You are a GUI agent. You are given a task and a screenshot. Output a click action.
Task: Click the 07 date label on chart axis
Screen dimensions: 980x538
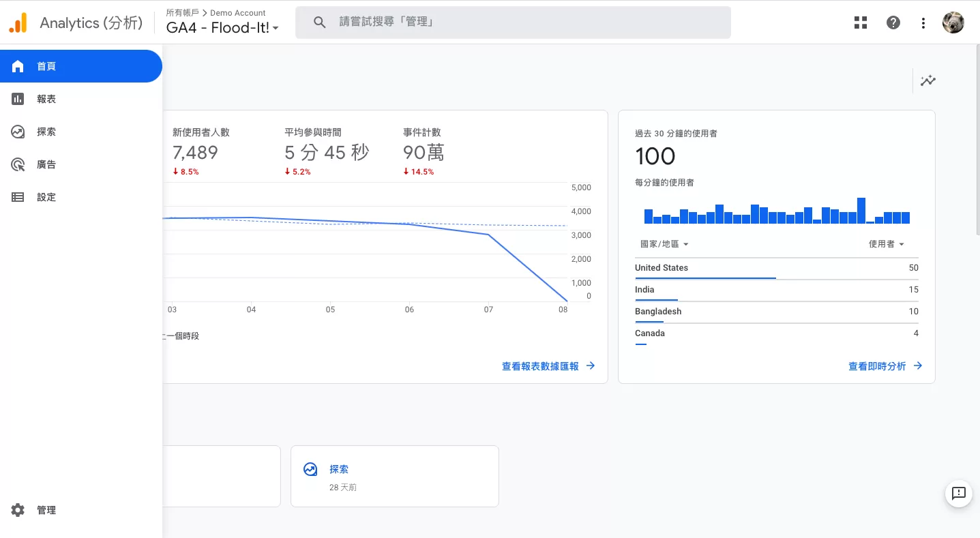click(488, 310)
